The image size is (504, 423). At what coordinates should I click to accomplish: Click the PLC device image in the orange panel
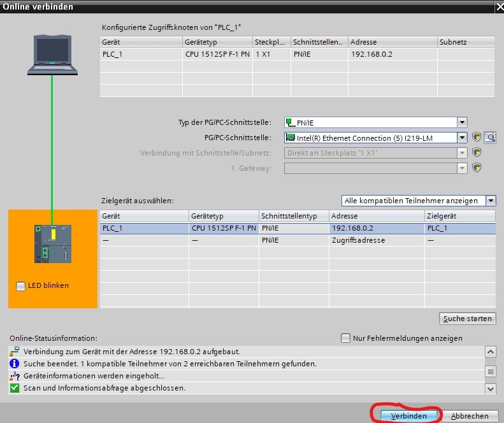(53, 243)
